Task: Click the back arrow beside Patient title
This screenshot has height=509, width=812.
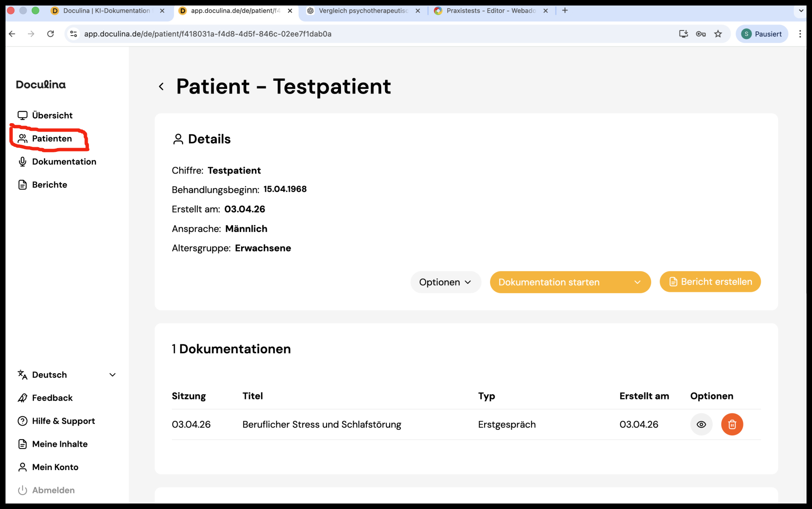Action: click(x=161, y=87)
